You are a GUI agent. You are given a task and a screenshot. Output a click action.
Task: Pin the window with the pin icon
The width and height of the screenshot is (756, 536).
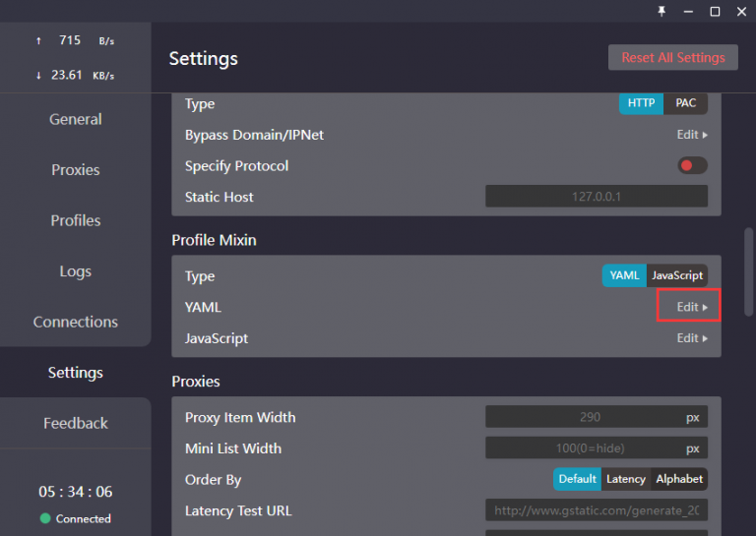(662, 11)
